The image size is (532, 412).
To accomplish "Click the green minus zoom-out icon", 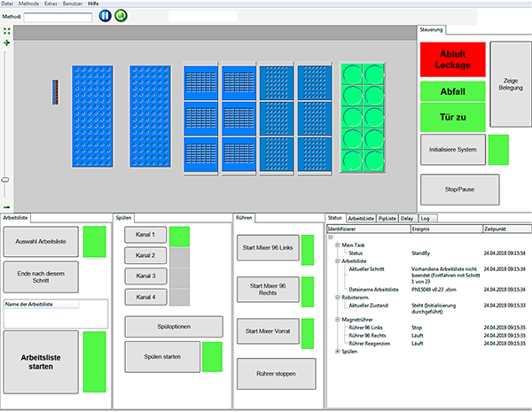I will tap(7, 206).
